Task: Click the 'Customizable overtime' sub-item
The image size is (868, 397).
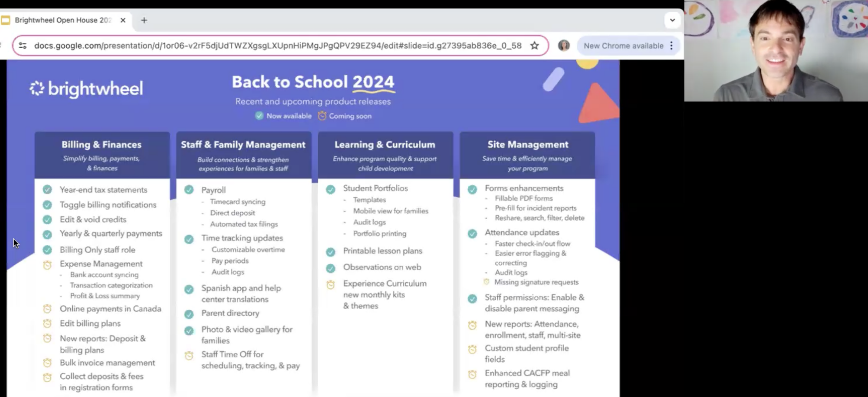Action: (x=248, y=249)
